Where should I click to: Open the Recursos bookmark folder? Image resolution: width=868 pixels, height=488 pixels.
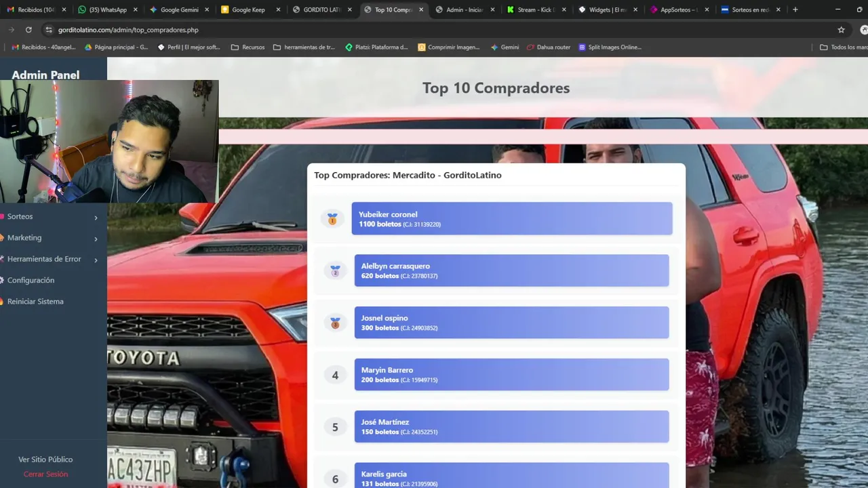(248, 47)
